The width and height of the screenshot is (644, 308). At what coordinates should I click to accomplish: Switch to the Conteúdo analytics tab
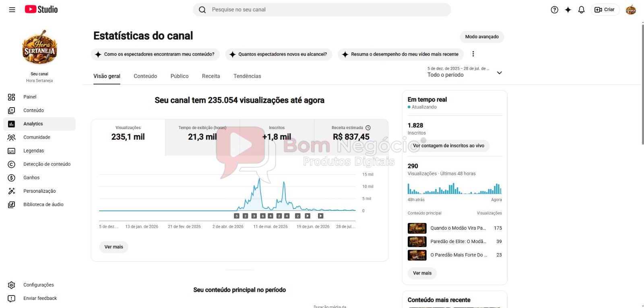[x=145, y=76]
